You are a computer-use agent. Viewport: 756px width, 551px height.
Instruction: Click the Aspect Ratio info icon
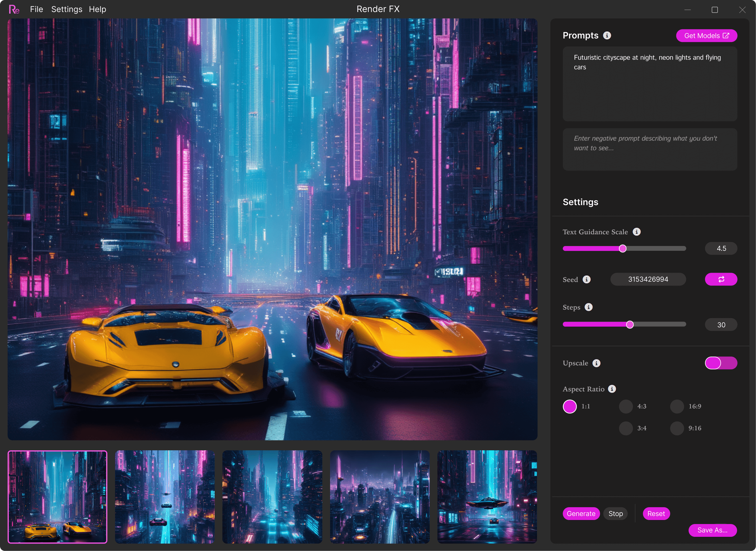point(612,389)
